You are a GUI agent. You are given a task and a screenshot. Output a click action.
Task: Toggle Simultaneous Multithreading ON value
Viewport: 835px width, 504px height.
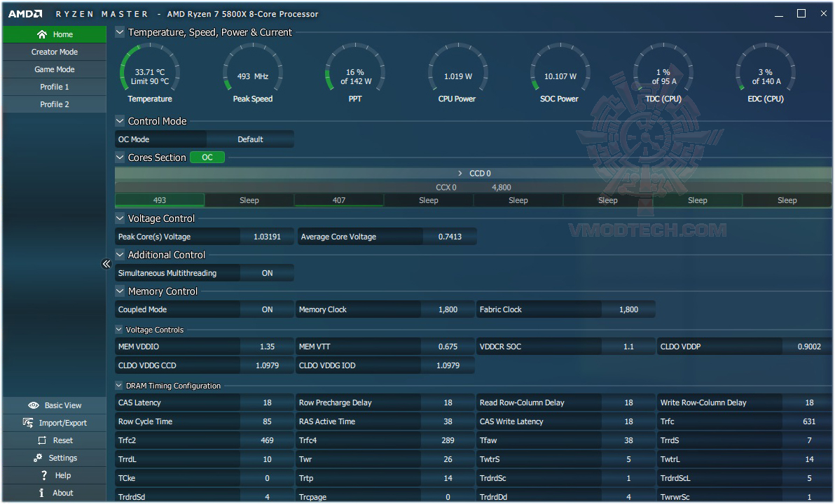pyautogui.click(x=267, y=273)
